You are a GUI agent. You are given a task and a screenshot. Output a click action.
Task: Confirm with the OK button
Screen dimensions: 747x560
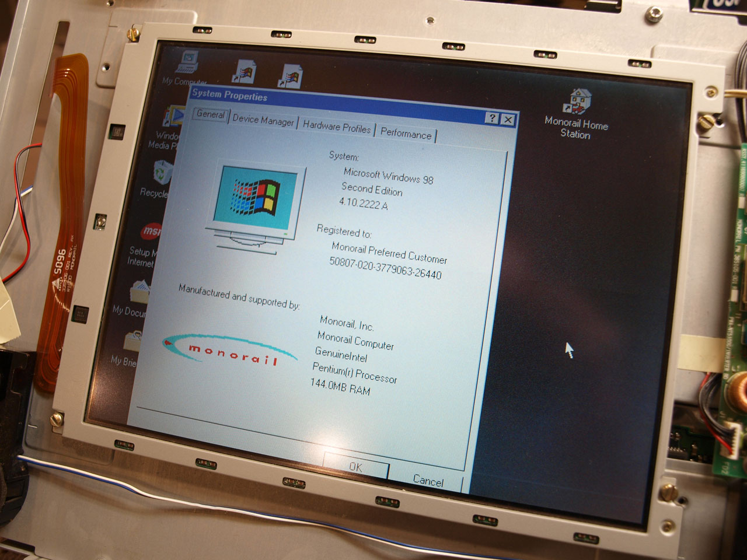click(356, 467)
